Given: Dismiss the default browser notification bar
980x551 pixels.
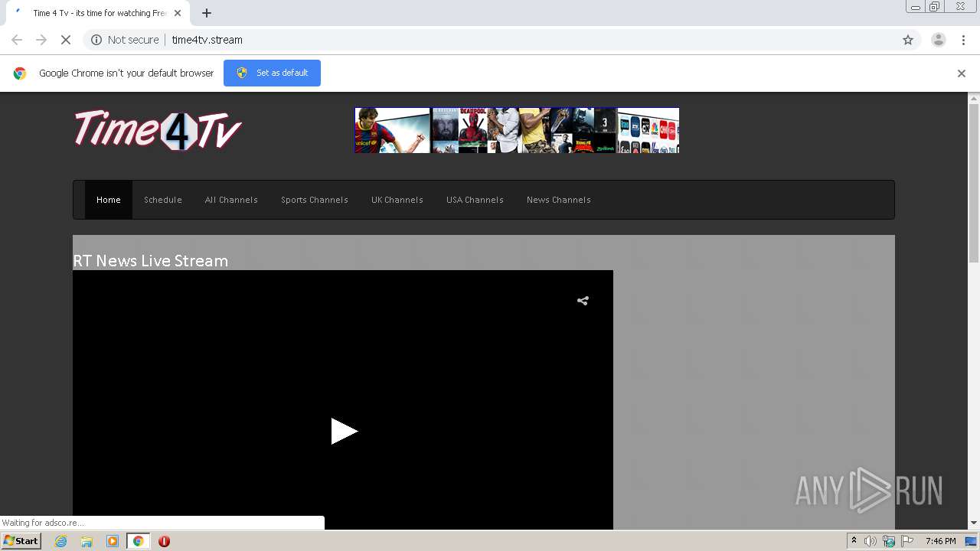Looking at the screenshot, I should point(962,73).
